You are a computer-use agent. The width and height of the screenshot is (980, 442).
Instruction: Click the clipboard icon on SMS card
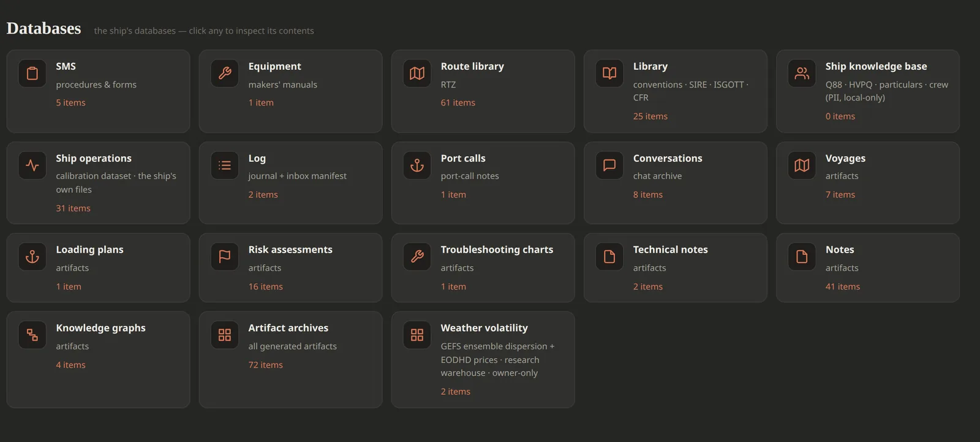(x=32, y=74)
